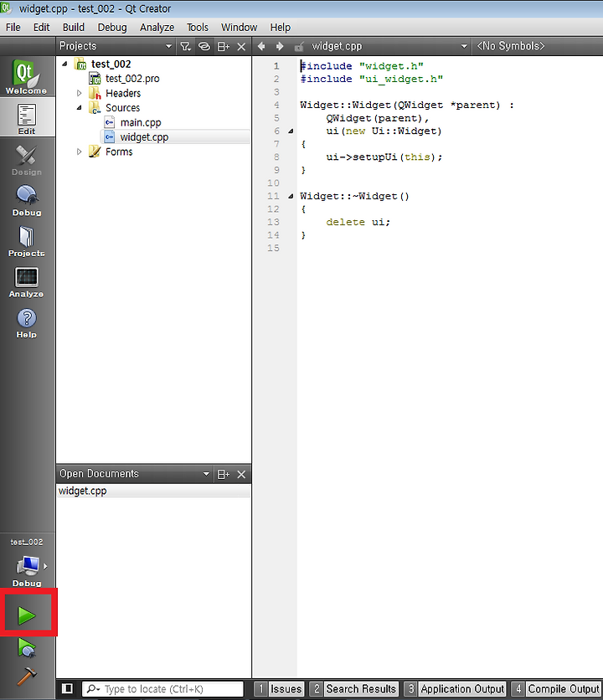Screen dimensions: 603x700
Task: Show the Issues output pane
Action: (x=280, y=689)
